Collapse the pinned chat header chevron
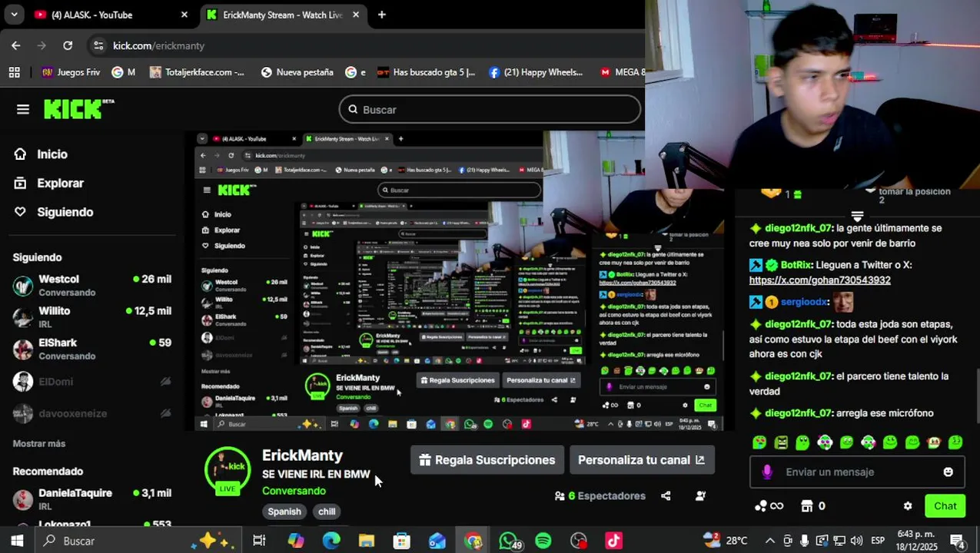The height and width of the screenshot is (553, 980). tap(857, 217)
